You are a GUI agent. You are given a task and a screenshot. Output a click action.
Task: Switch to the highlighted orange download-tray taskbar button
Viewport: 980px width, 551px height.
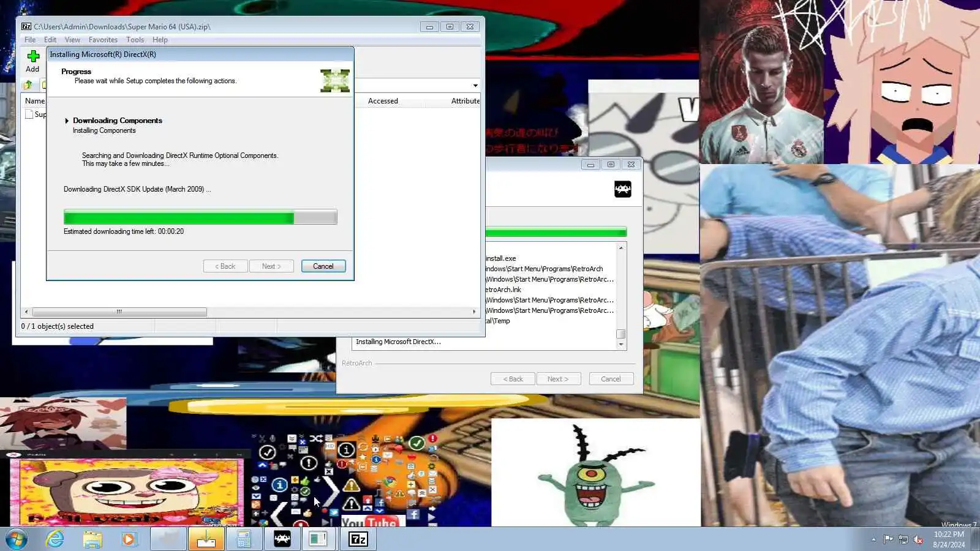pos(206,539)
